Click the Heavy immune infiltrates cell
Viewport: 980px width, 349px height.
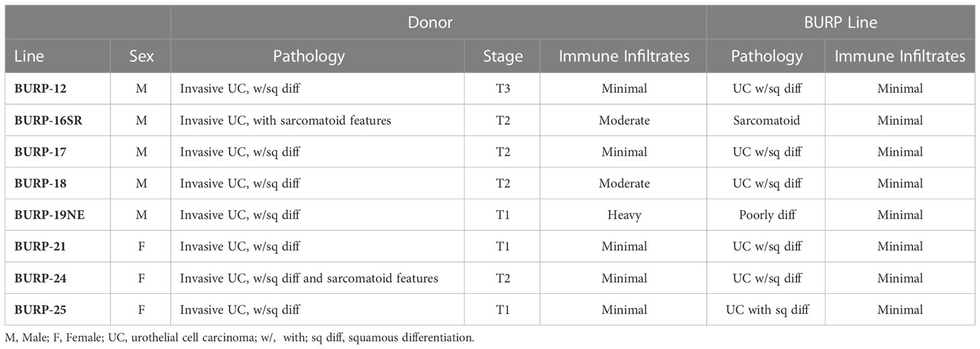(624, 215)
